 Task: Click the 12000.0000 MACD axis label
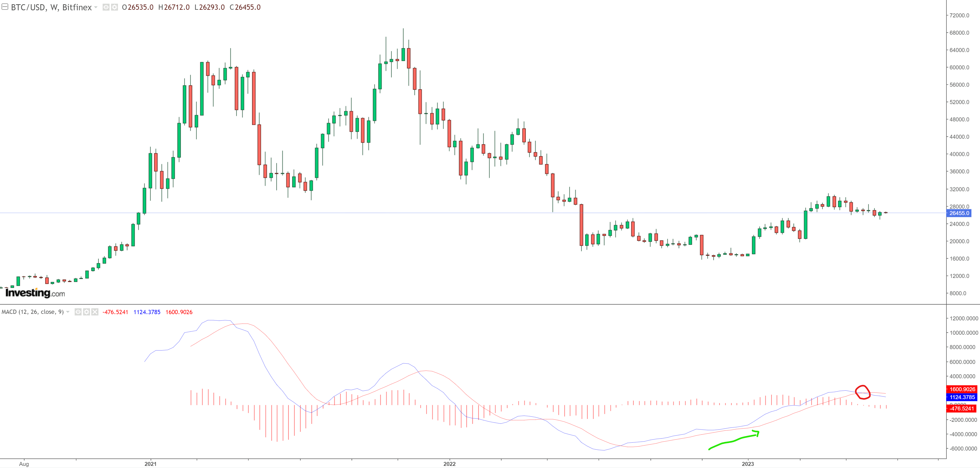964,319
